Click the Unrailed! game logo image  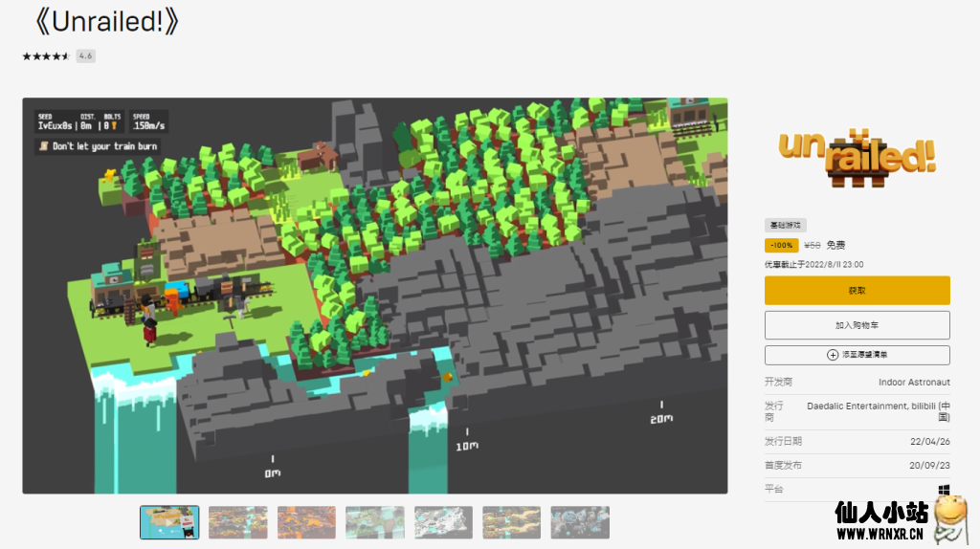[857, 155]
